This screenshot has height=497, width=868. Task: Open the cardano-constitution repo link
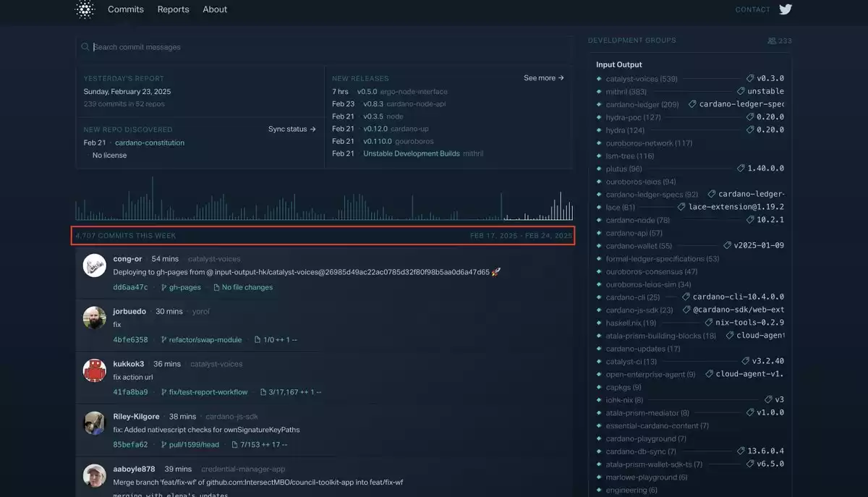coord(150,143)
